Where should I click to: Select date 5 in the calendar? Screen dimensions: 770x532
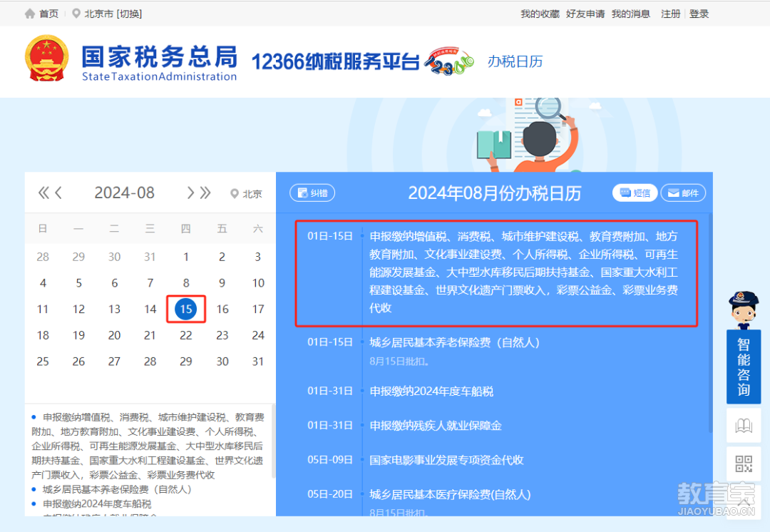[78, 283]
